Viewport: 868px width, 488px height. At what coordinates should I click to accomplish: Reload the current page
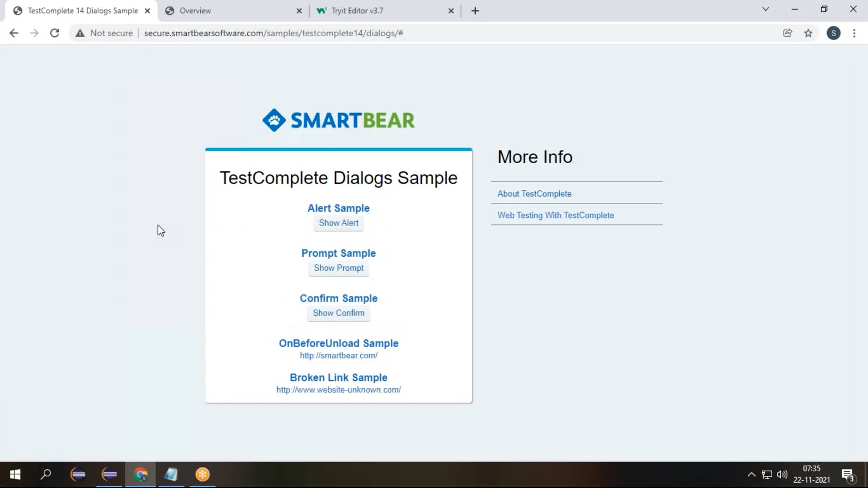pos(55,33)
